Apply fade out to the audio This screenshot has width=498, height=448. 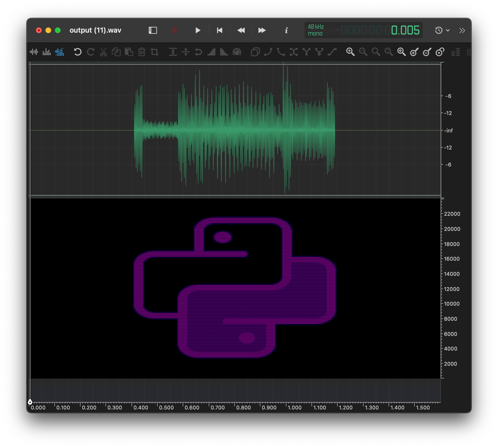pyautogui.click(x=224, y=52)
